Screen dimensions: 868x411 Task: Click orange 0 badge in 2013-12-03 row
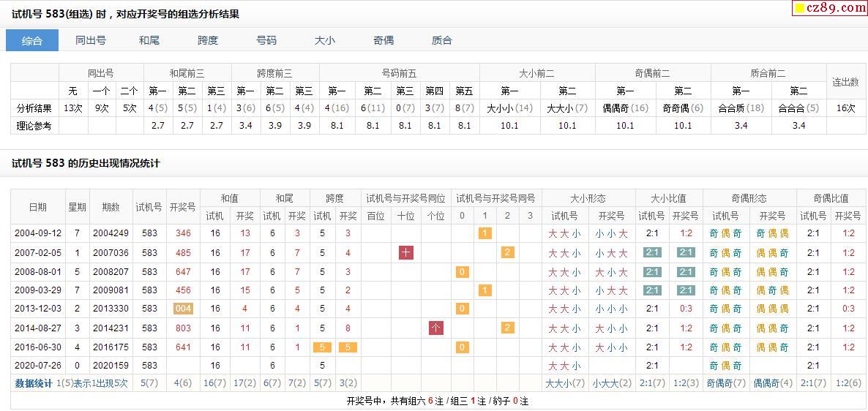tap(463, 309)
